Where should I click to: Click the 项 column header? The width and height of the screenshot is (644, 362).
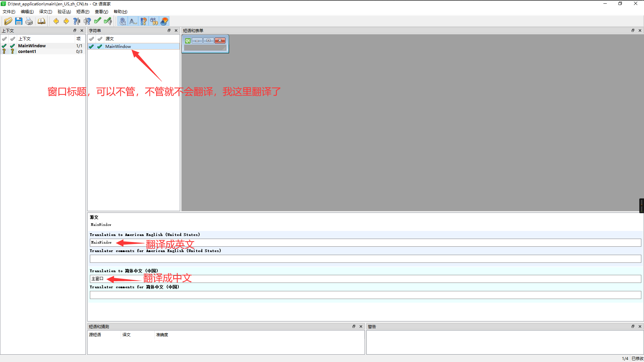coord(78,39)
